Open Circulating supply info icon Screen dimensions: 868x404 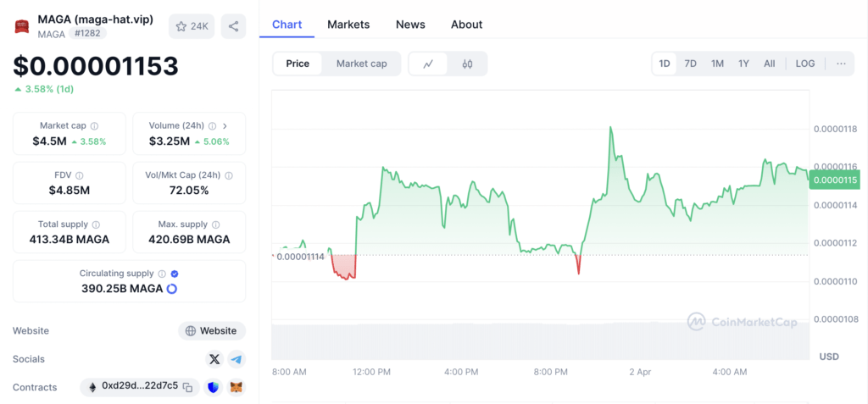pyautogui.click(x=162, y=274)
